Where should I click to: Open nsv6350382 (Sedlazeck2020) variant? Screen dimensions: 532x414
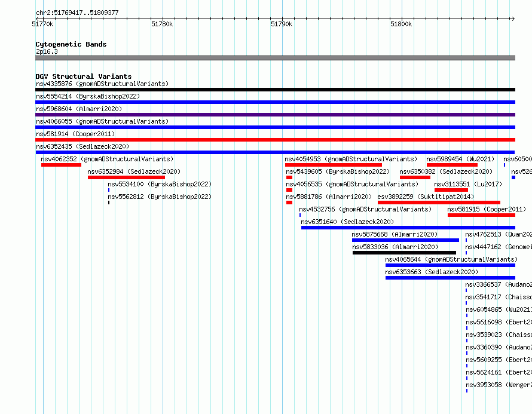tap(446, 171)
